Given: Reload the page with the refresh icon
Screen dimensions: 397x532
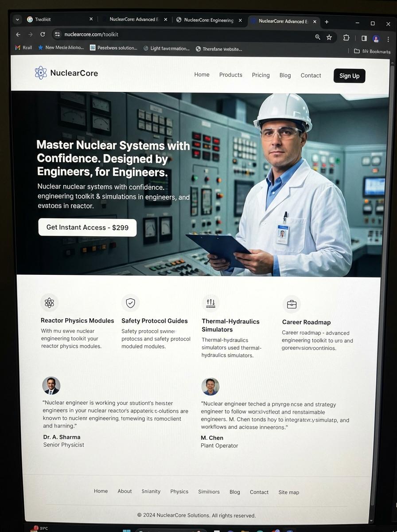Looking at the screenshot, I should coord(43,34).
